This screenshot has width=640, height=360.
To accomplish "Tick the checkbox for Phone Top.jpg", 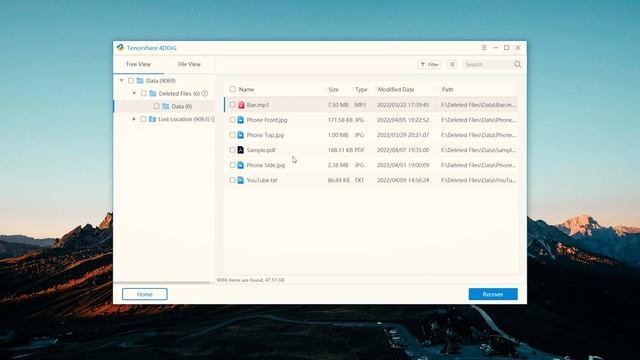I will click(x=233, y=135).
